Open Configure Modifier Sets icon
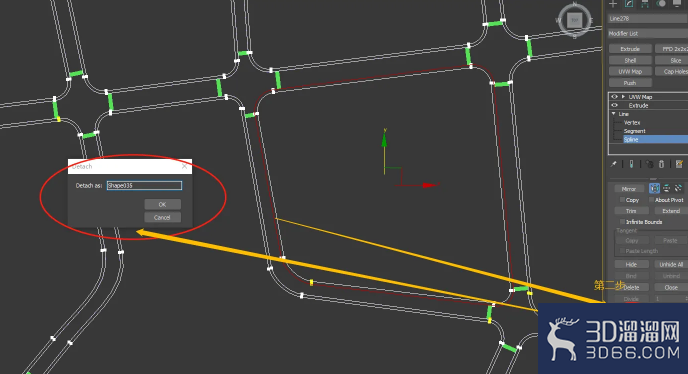The height and width of the screenshot is (374, 688). [679, 164]
